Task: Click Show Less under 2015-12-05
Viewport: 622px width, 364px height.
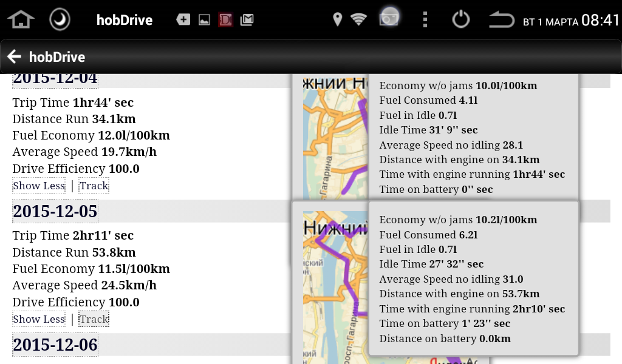Action: click(x=39, y=319)
